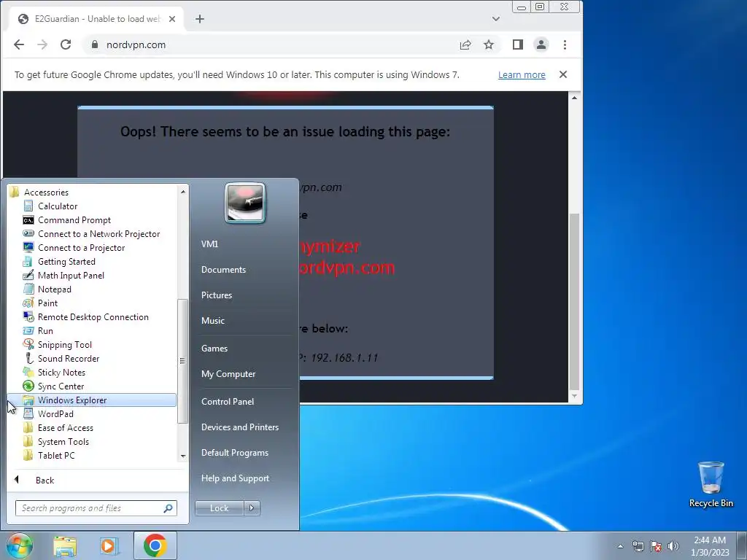
Task: Click the Chrome taskbar icon
Action: [x=155, y=545]
